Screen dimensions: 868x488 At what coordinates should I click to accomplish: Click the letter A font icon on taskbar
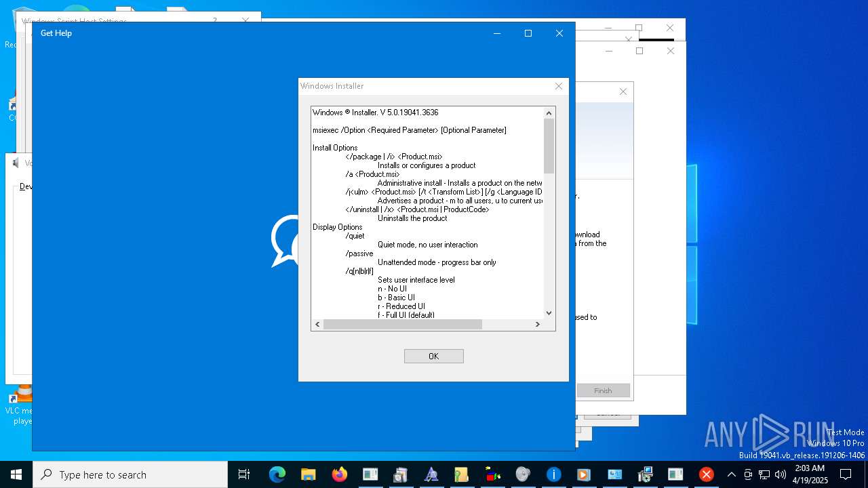pos(431,474)
